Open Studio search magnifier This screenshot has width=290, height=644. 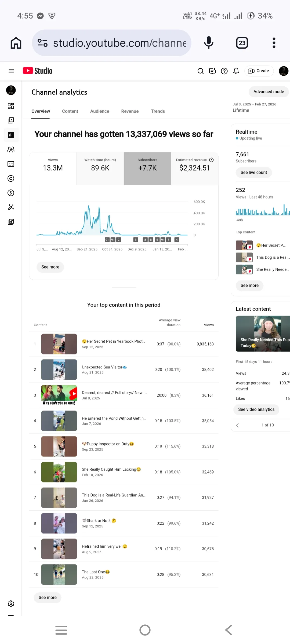coord(201,71)
